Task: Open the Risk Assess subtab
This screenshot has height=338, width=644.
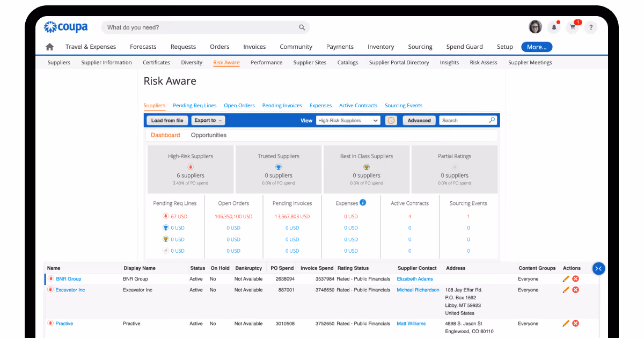Action: coord(484,62)
